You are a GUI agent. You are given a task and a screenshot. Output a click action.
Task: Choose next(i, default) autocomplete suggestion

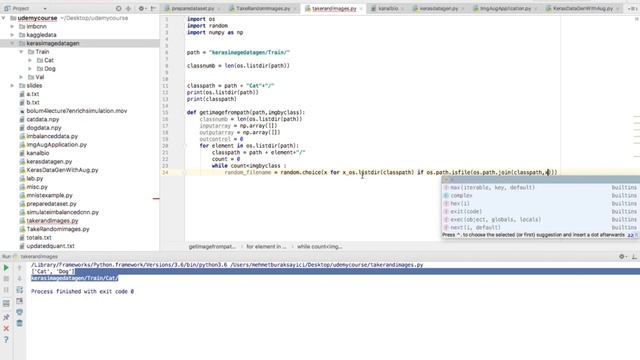540,227
